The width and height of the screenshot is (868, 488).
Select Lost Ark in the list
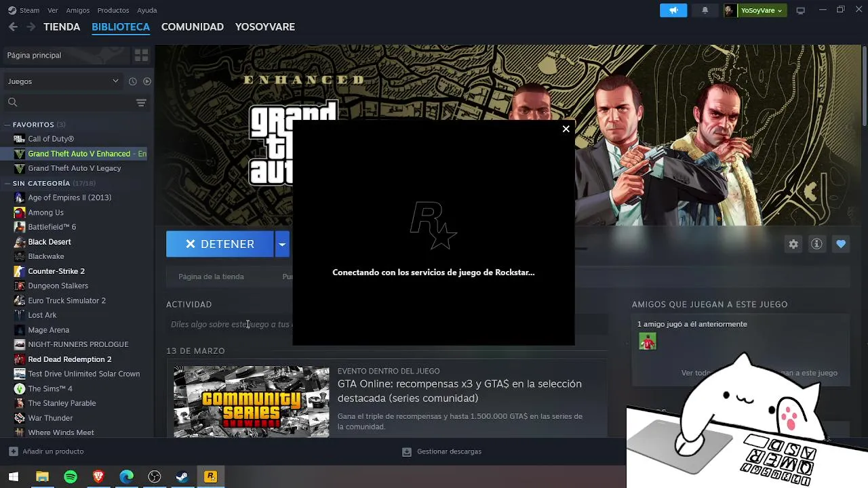pyautogui.click(x=42, y=315)
